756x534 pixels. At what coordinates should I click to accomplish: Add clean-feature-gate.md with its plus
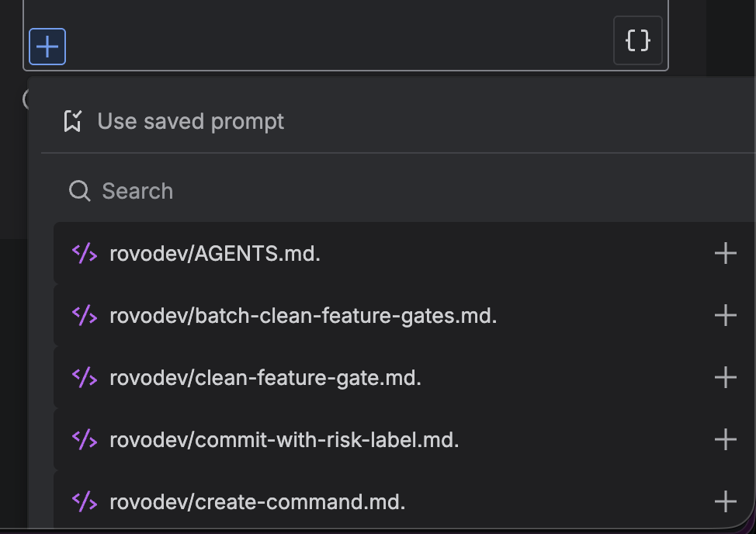[725, 377]
